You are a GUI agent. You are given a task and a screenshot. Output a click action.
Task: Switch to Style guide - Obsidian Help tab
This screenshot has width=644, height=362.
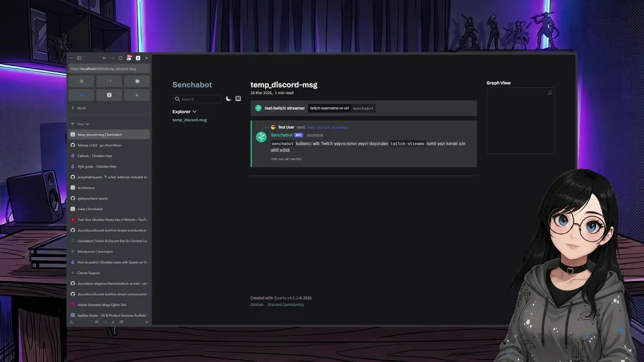109,166
